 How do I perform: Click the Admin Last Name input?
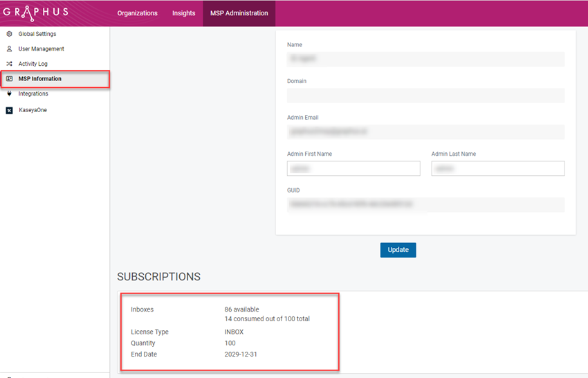pyautogui.click(x=497, y=168)
